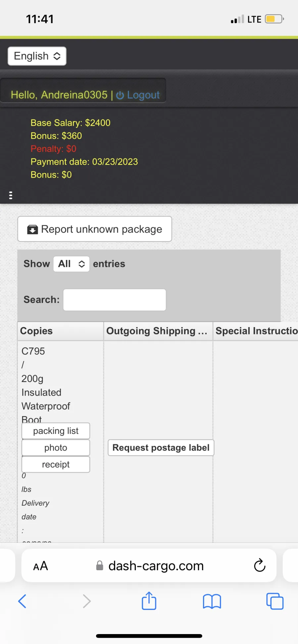This screenshot has height=644, width=298.
Task: Click Report unknown package button
Action: 95,229
